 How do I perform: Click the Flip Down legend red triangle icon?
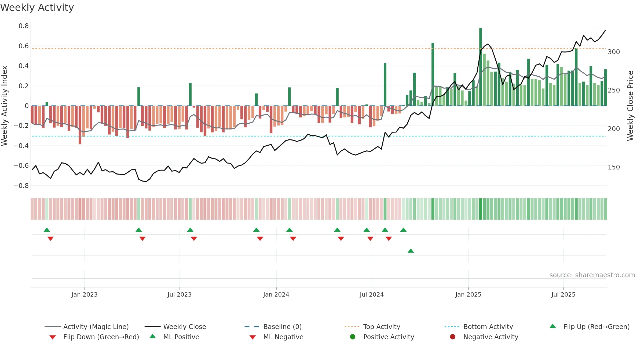tap(53, 337)
